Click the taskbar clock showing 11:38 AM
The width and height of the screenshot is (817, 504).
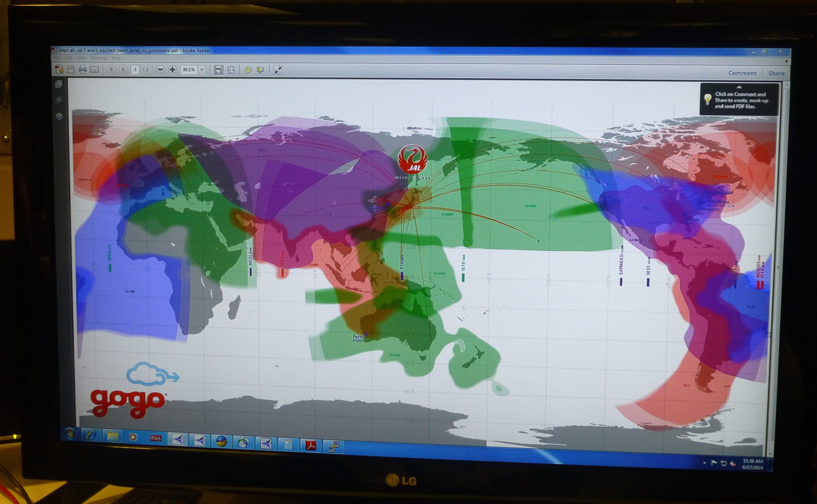point(753,464)
